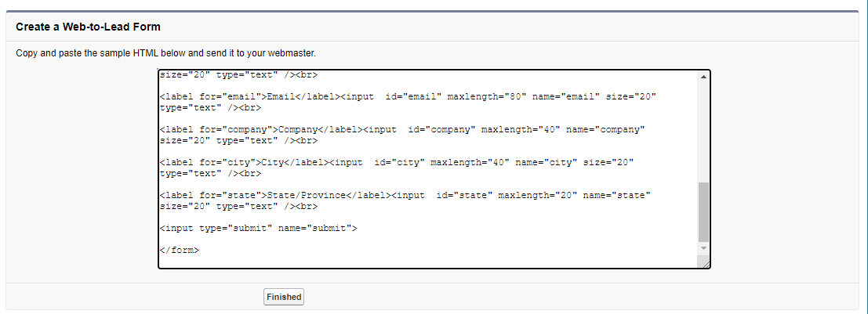This screenshot has height=314, width=868.
Task: Click the scrollbar thumb in the HTML box
Action: (703, 211)
